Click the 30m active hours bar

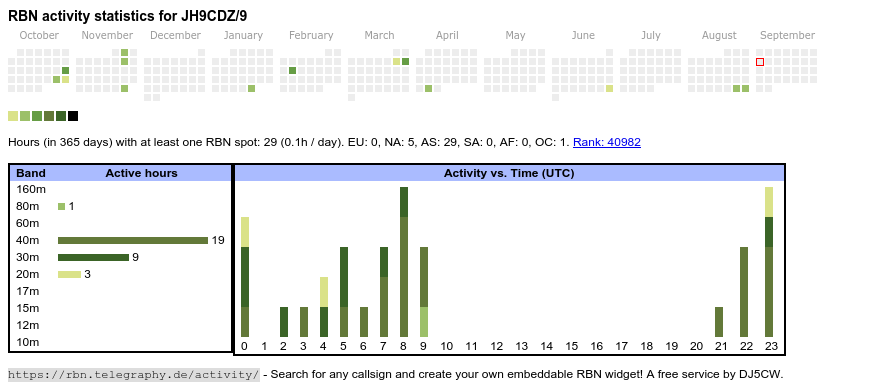click(x=93, y=257)
